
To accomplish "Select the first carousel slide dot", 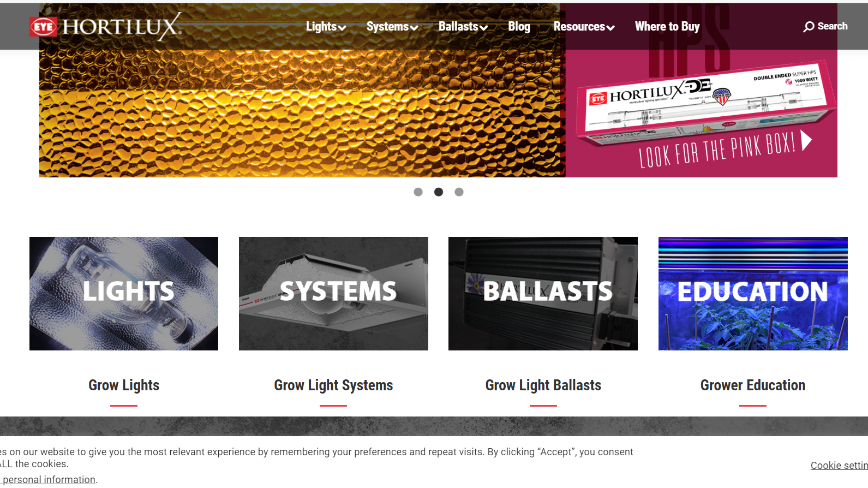I will pyautogui.click(x=418, y=192).
